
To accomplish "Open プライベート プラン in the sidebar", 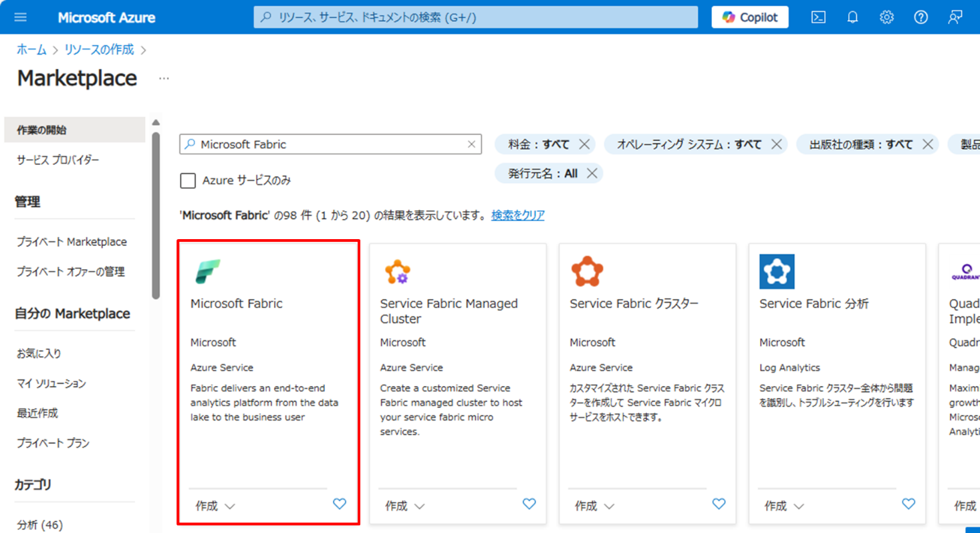I will pyautogui.click(x=53, y=443).
